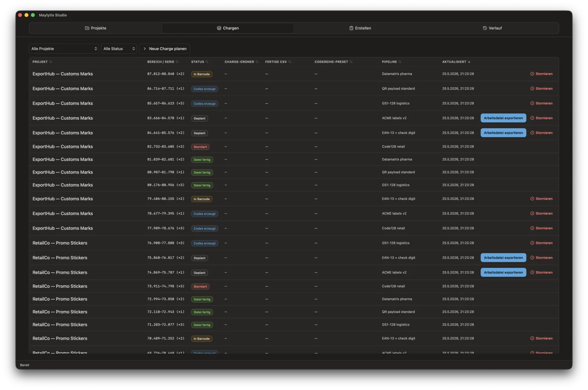The width and height of the screenshot is (588, 390).
Task: Click Stornieren in row 74.869–75.787
Action: (541, 272)
